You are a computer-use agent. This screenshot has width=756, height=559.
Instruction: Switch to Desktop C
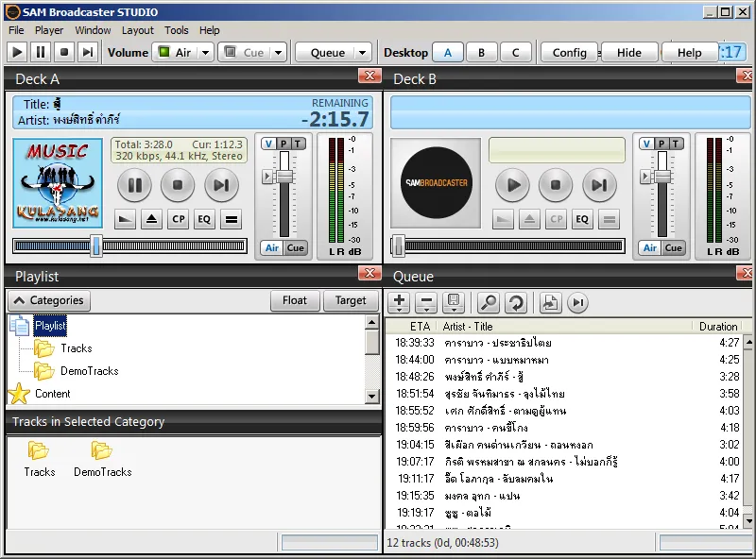coord(515,52)
